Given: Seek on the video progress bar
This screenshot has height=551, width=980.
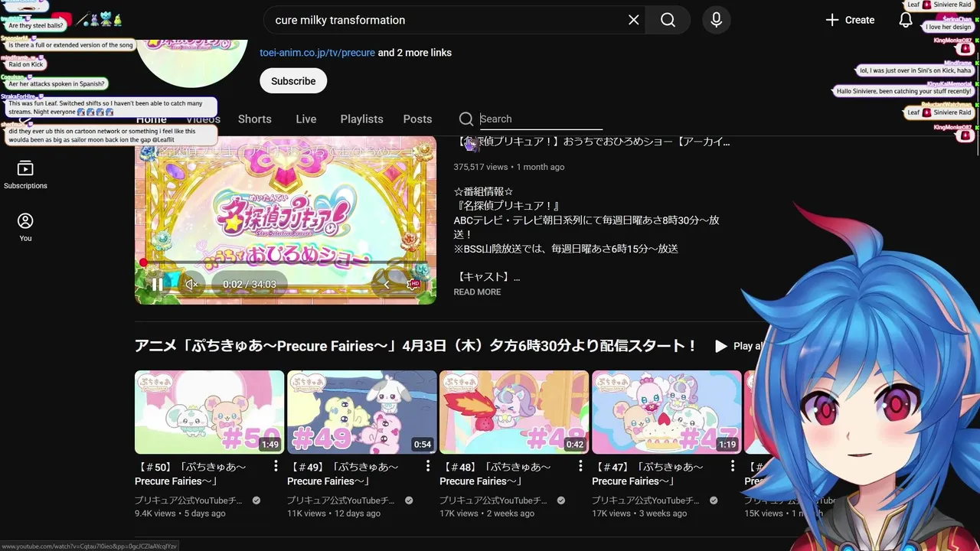Looking at the screenshot, I should [286, 262].
